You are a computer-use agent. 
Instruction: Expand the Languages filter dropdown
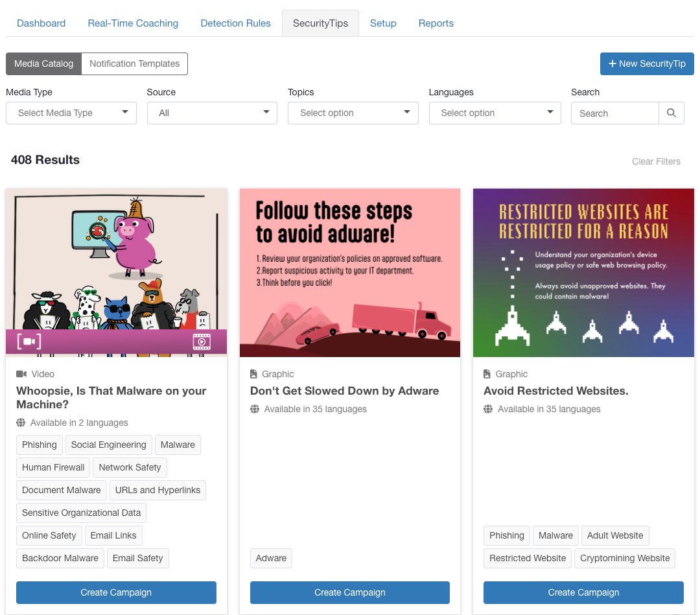pos(495,113)
